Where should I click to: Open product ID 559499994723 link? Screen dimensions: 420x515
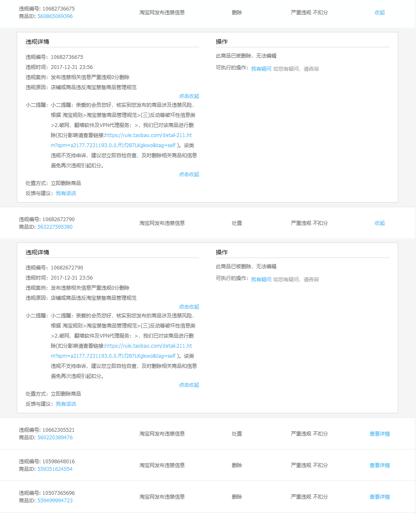[55, 501]
